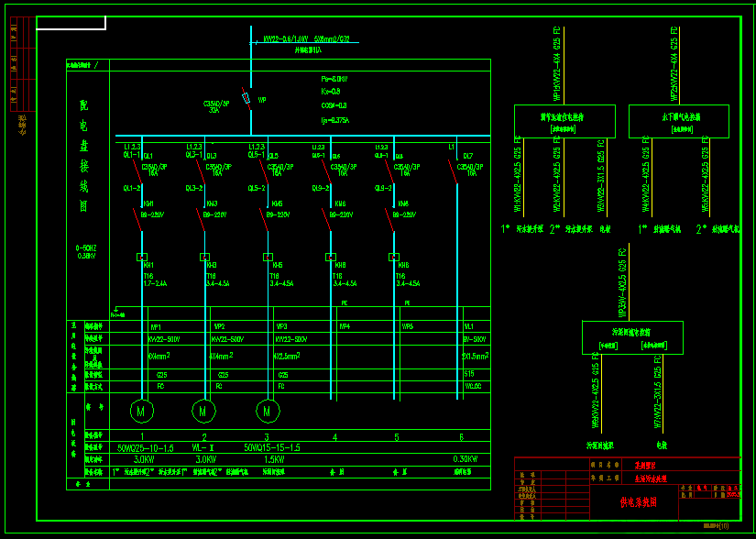Select motor symbol M for circuit 1

(142, 412)
